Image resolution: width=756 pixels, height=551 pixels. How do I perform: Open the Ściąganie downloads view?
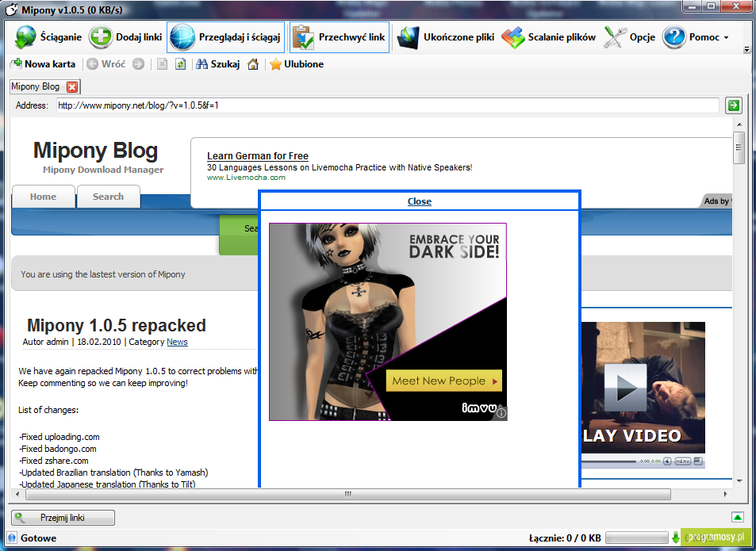pos(48,37)
